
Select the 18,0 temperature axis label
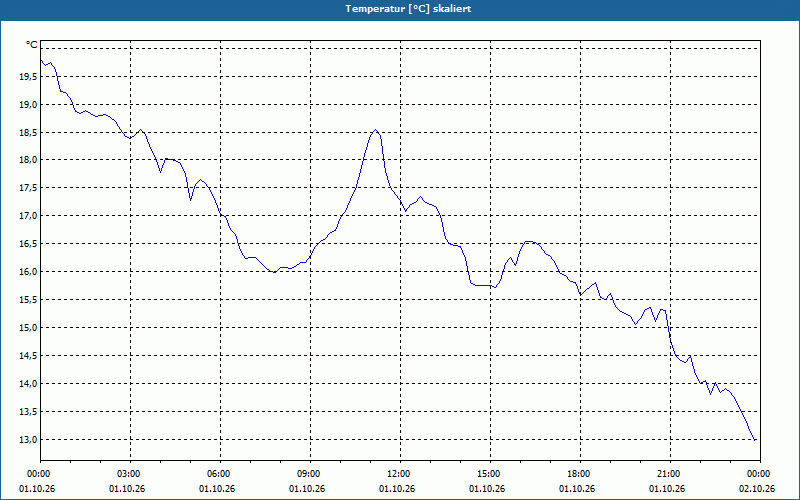(28, 160)
